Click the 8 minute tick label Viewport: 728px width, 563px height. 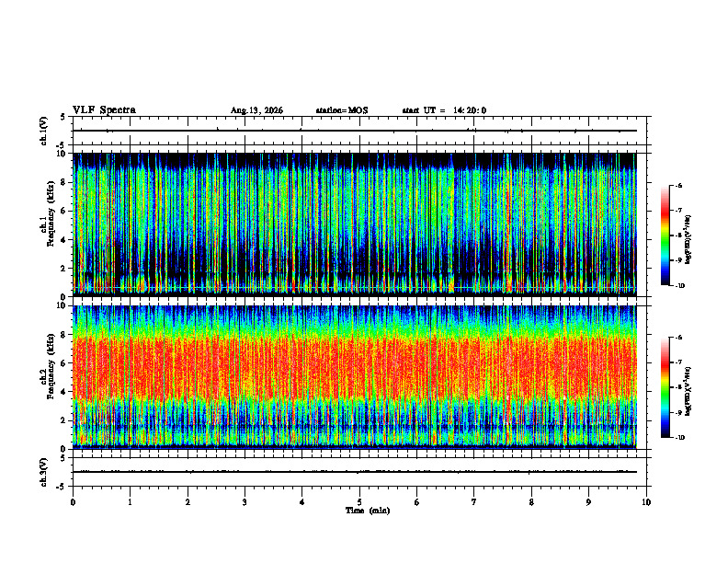point(531,502)
